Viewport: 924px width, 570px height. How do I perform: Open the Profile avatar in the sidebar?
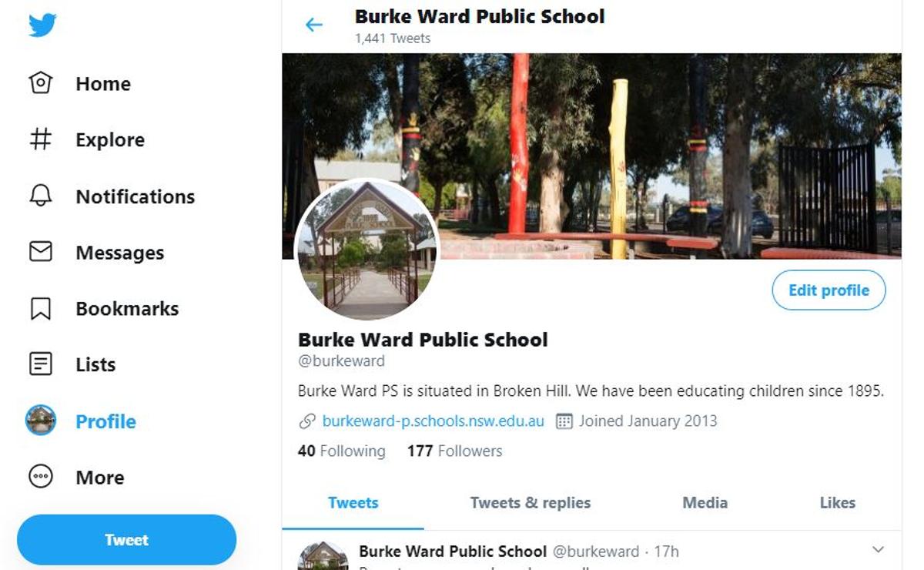(41, 421)
